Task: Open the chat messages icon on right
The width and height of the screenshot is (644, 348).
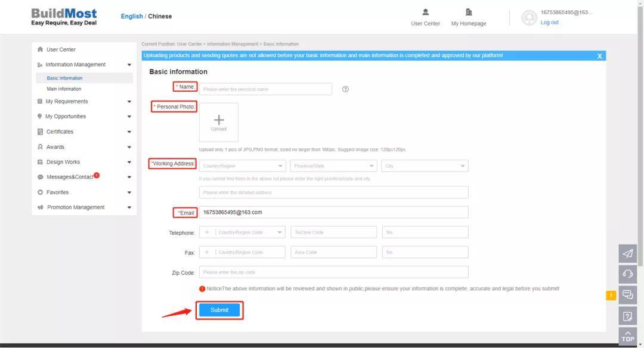Action: (x=627, y=295)
